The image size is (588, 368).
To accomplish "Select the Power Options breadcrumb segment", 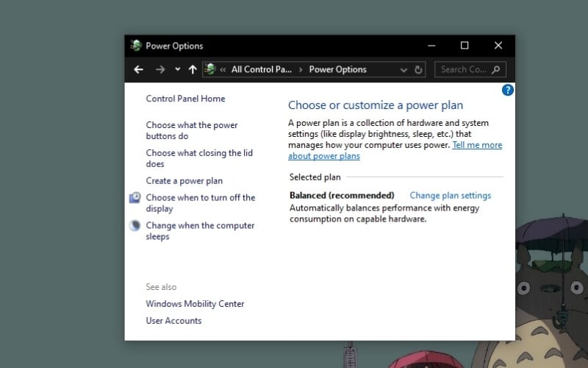I will point(337,70).
